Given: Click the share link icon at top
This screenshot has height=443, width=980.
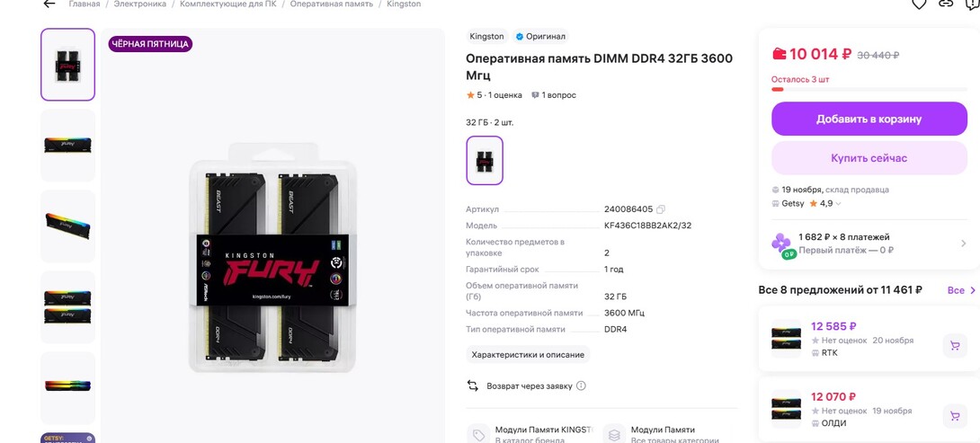Looking at the screenshot, I should [946, 4].
